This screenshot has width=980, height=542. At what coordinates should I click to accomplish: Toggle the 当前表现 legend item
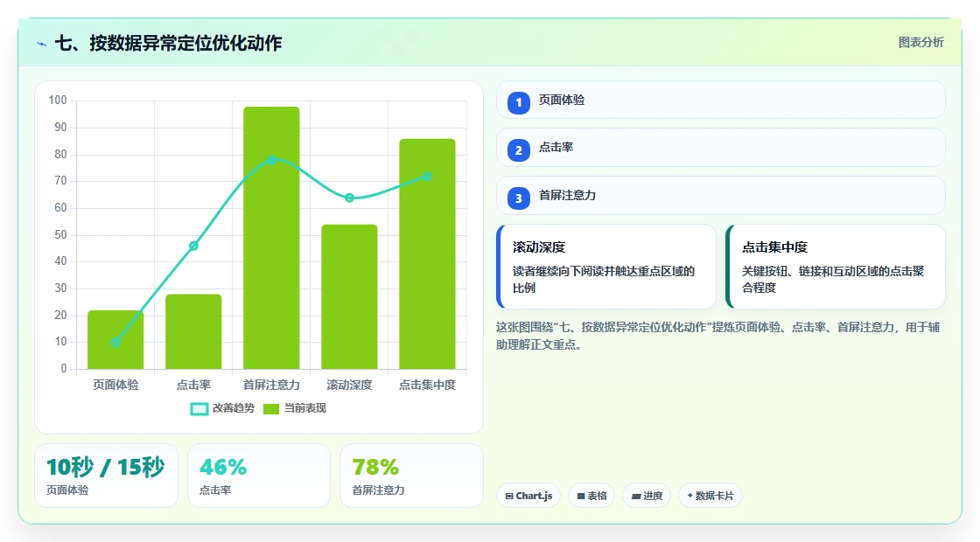(294, 408)
